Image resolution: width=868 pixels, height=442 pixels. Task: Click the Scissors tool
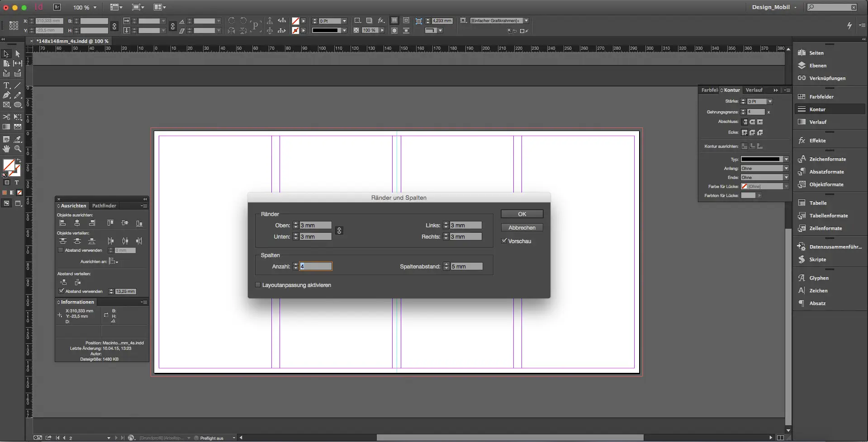click(6, 117)
